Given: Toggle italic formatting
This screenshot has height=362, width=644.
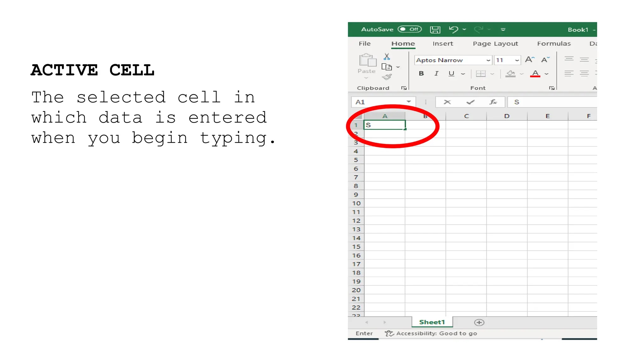Looking at the screenshot, I should tap(436, 74).
